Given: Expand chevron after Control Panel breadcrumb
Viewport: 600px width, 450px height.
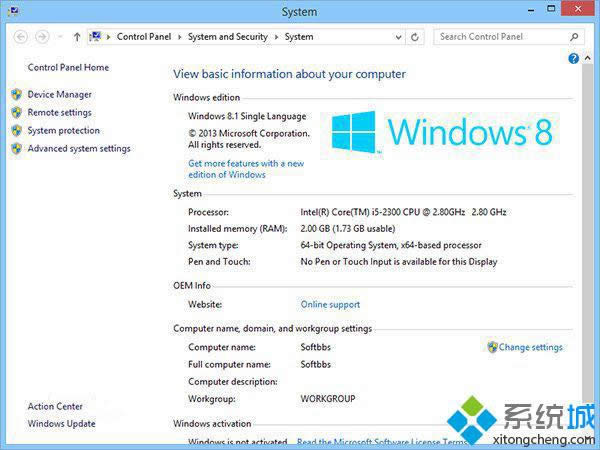Looking at the screenshot, I should [x=179, y=37].
